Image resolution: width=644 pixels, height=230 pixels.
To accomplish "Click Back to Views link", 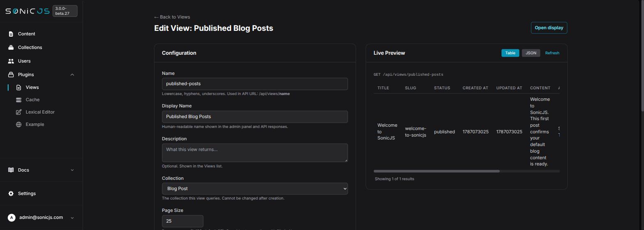I will pyautogui.click(x=172, y=17).
